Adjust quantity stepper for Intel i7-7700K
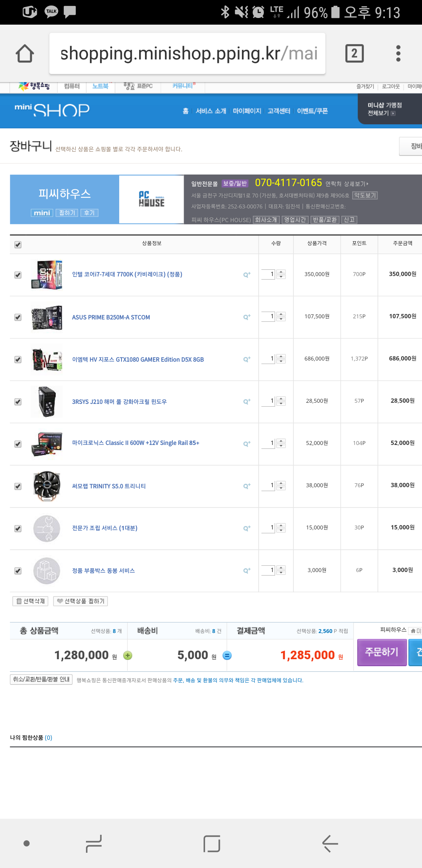Viewport: 422px width, 868px height. pyautogui.click(x=281, y=274)
